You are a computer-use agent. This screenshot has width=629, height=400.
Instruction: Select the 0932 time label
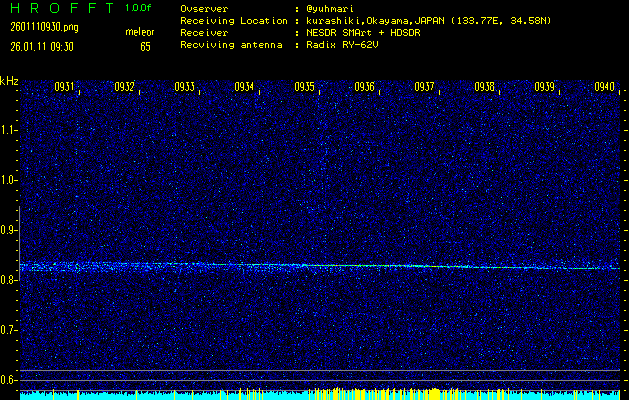click(x=124, y=87)
